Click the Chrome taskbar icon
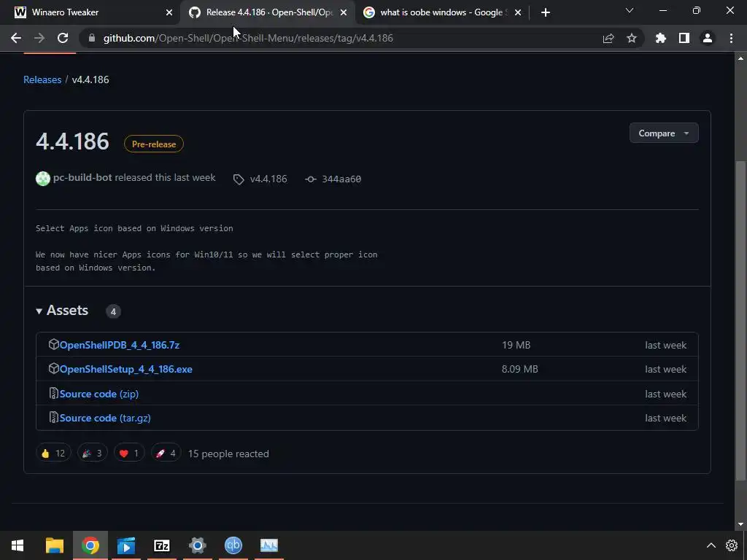 [90, 545]
